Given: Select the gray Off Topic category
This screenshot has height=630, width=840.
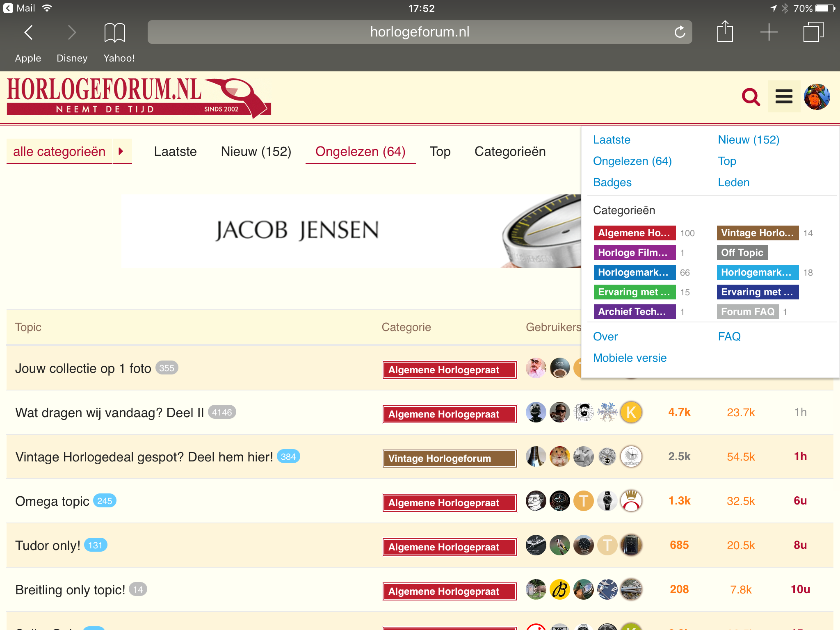Looking at the screenshot, I should [x=742, y=253].
